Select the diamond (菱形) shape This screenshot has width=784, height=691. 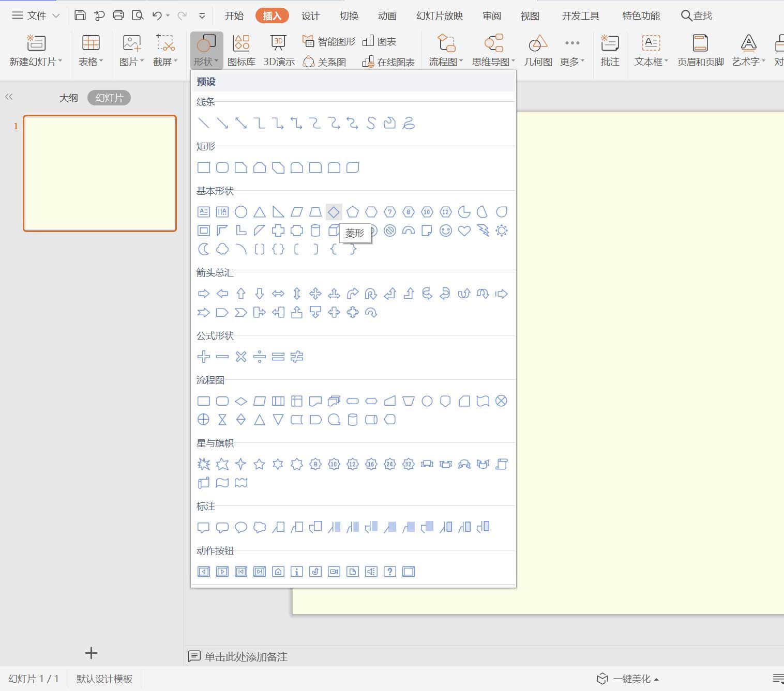click(334, 212)
